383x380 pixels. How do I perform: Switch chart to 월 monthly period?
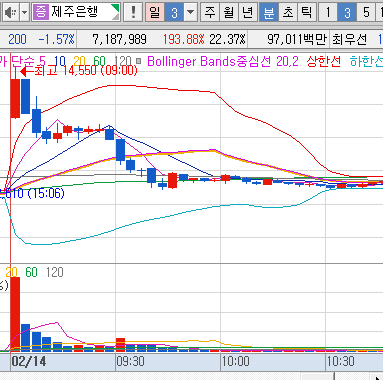(229, 12)
